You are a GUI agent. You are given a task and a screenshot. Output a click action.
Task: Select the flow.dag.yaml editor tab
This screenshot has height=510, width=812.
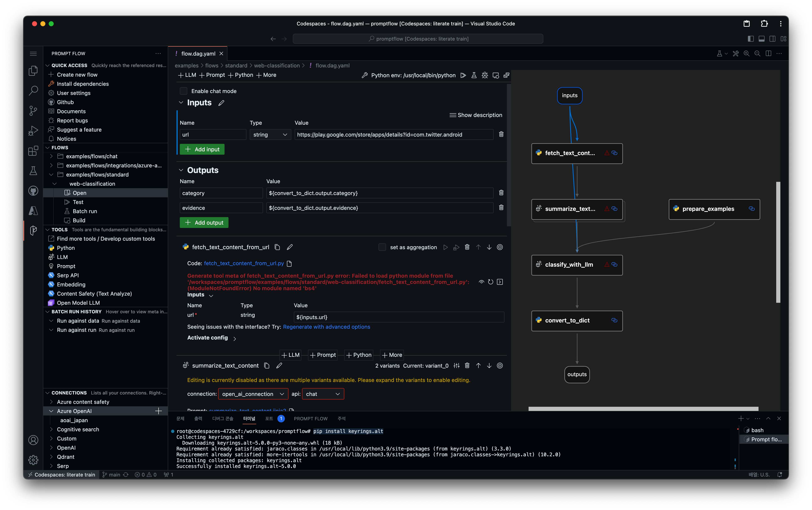pyautogui.click(x=198, y=54)
